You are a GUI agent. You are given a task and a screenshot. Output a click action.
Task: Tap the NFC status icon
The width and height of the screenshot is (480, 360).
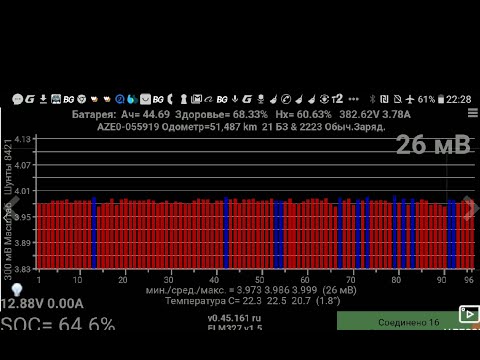coord(384,99)
